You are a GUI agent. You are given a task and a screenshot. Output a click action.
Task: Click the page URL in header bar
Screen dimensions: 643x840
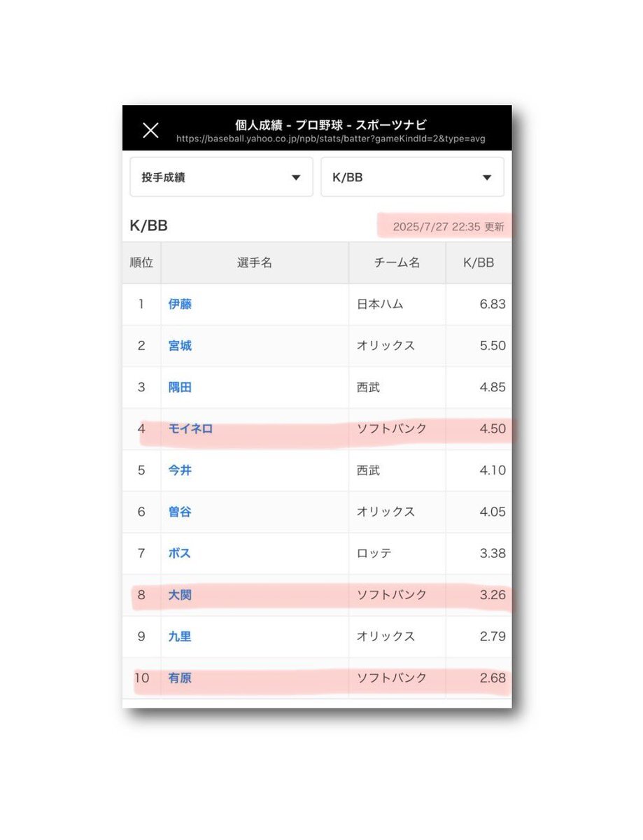point(331,139)
